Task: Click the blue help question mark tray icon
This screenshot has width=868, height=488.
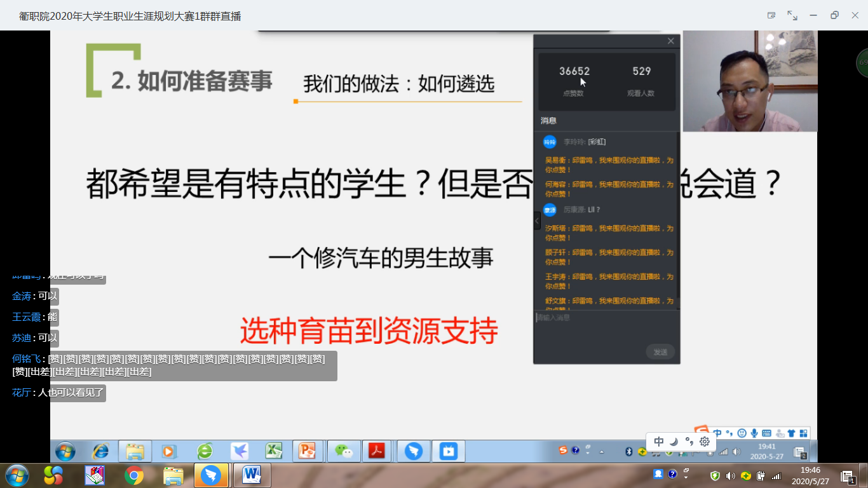Action: [x=672, y=474]
